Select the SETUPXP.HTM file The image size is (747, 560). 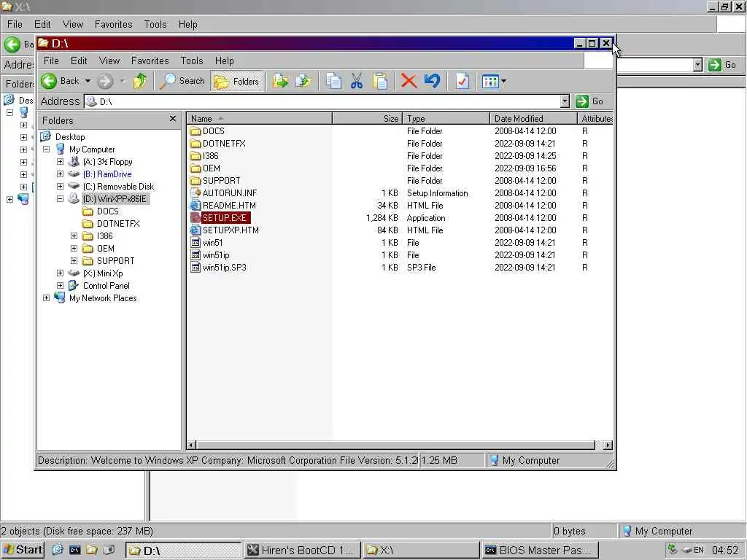(231, 230)
